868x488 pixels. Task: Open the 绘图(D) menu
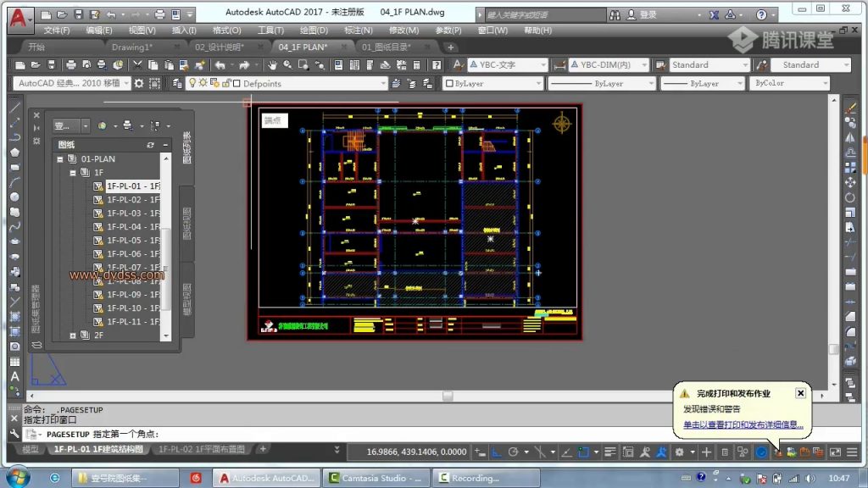coord(314,30)
